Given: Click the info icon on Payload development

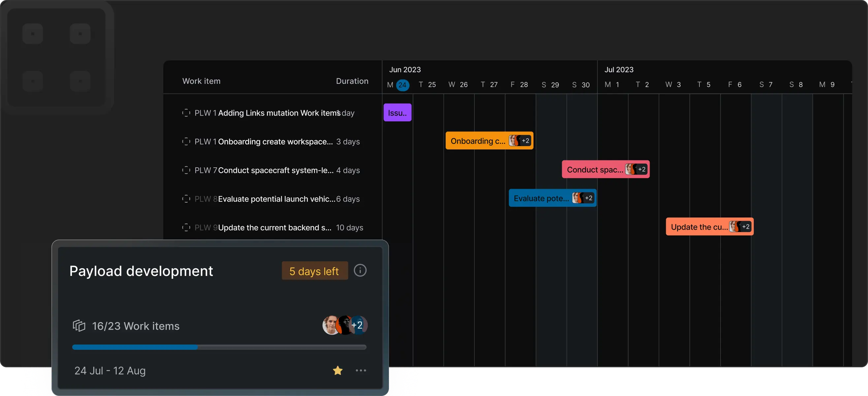Looking at the screenshot, I should coord(360,270).
